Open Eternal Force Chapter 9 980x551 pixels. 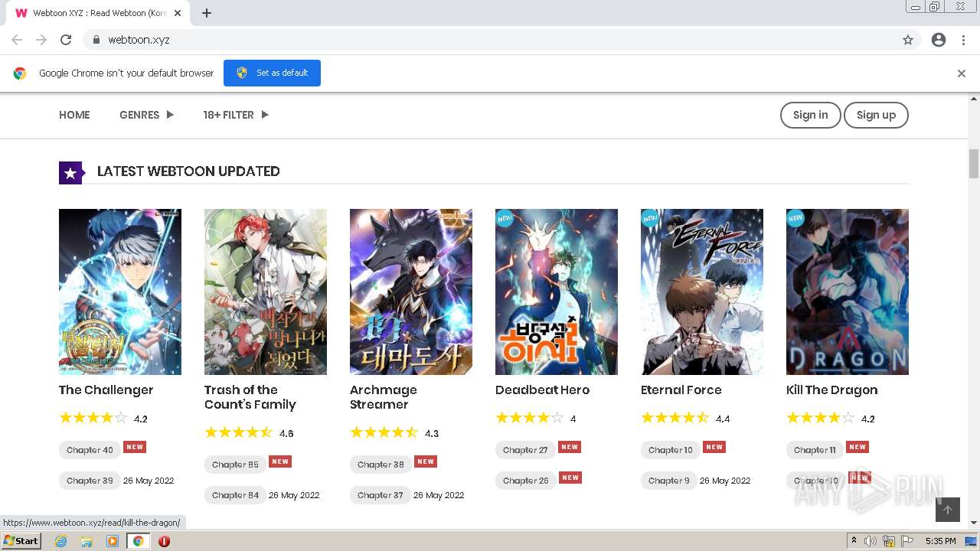[x=668, y=481]
